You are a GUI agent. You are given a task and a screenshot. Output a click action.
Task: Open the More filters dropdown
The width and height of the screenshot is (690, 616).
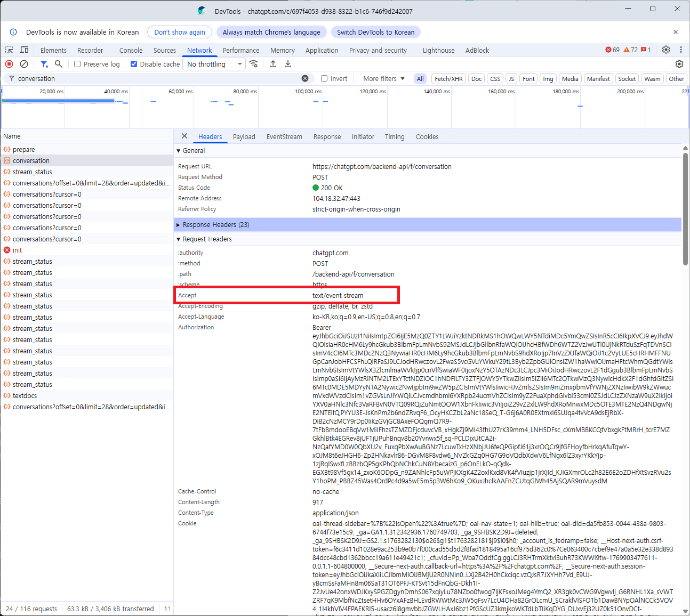click(384, 78)
